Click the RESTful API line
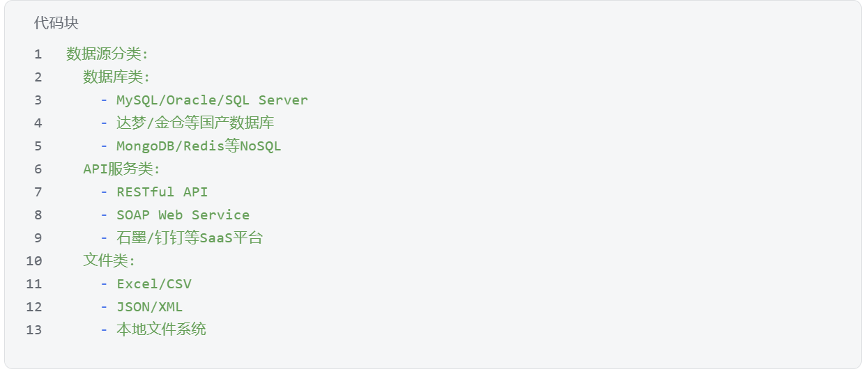Viewport: 868px width, 374px height. click(162, 192)
